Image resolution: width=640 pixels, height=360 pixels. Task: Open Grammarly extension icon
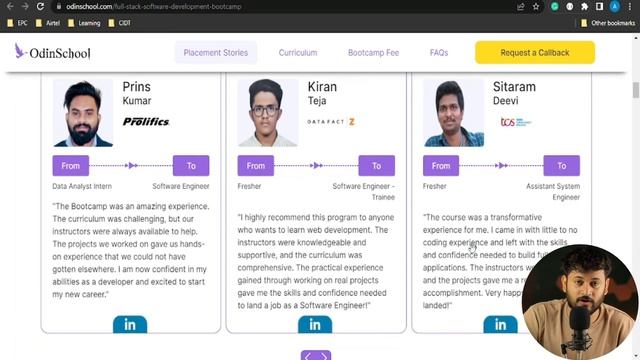point(554,7)
